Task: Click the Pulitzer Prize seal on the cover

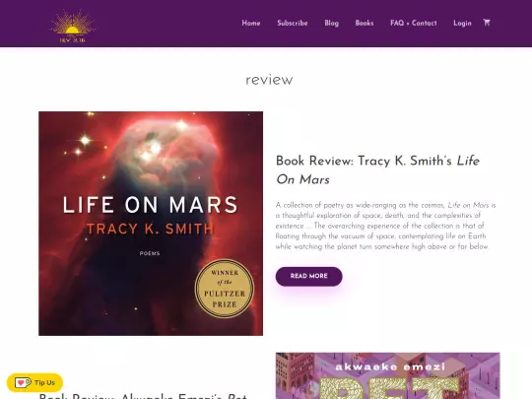Action: (225, 288)
